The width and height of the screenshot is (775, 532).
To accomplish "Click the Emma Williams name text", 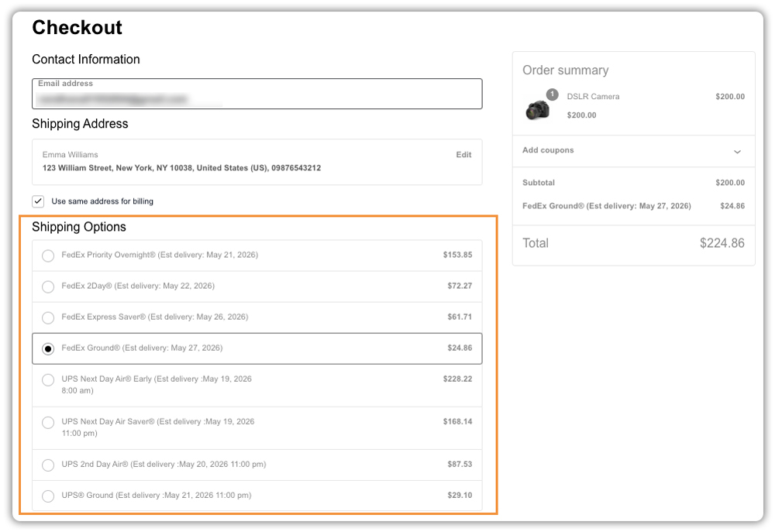I will pyautogui.click(x=71, y=155).
